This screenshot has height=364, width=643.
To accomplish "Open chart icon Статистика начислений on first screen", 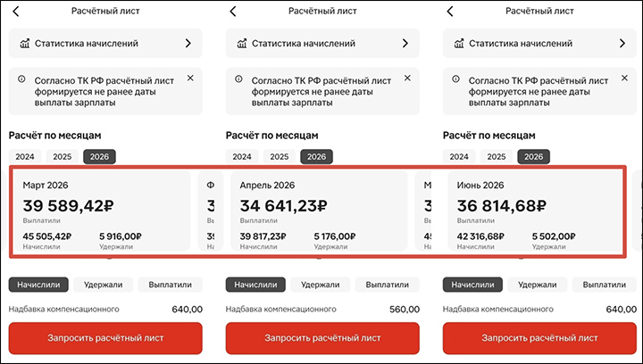I will point(25,43).
